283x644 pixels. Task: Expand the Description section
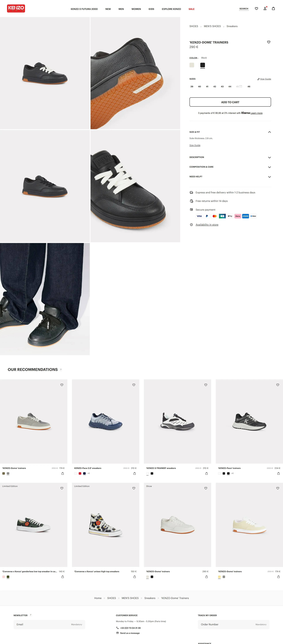230,157
